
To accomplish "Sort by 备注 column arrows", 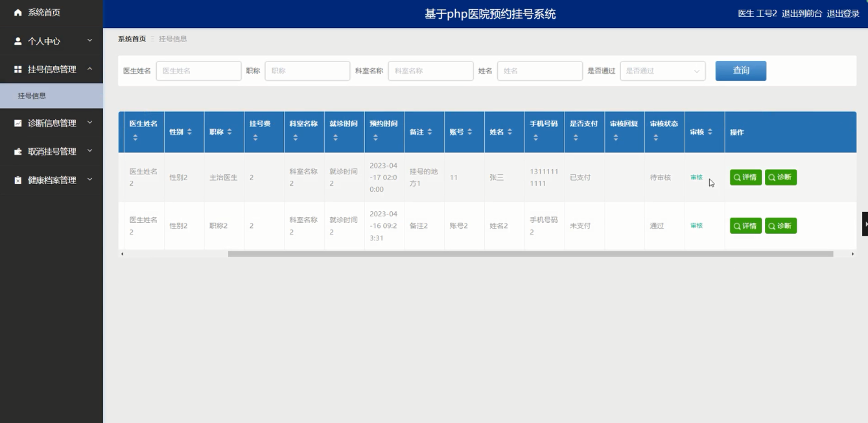I will 430,131.
